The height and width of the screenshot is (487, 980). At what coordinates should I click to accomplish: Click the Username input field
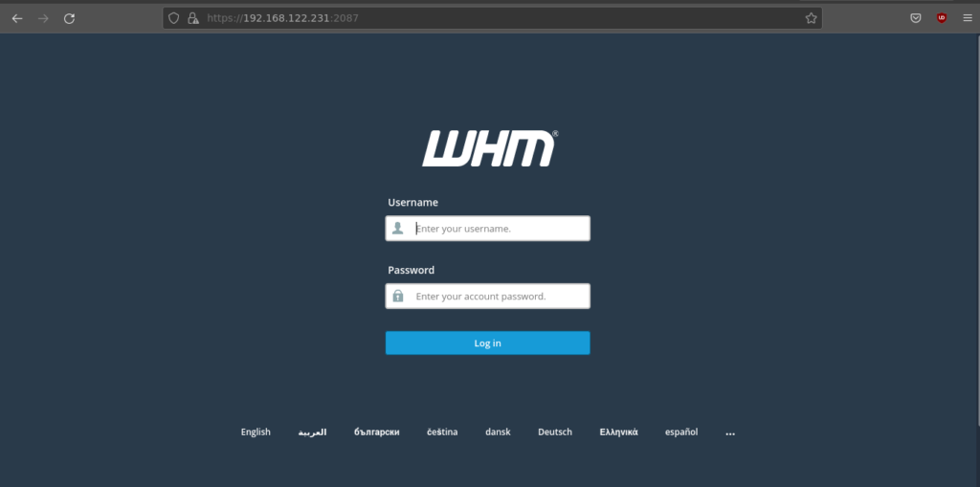coord(487,228)
